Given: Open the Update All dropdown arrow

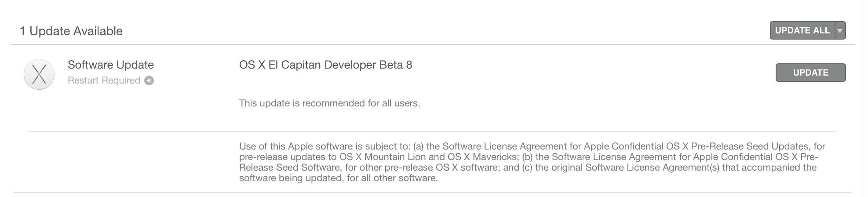Looking at the screenshot, I should (x=840, y=31).
